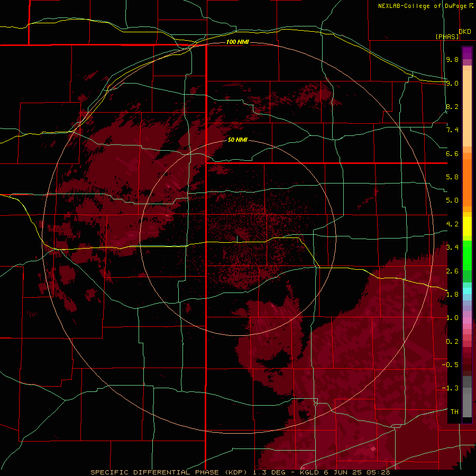This screenshot has height=476, width=476.
Task: Pick the pink band of the color scale
Action: coord(467,321)
